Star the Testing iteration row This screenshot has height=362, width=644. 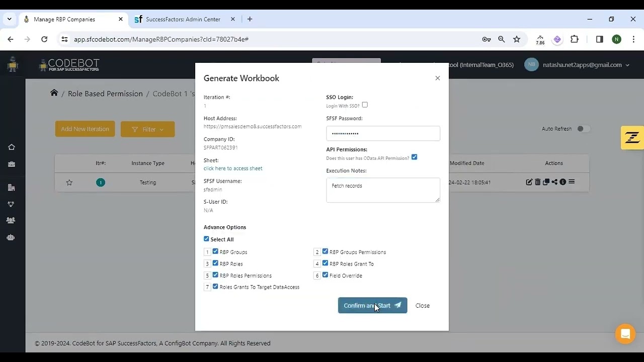click(x=69, y=183)
